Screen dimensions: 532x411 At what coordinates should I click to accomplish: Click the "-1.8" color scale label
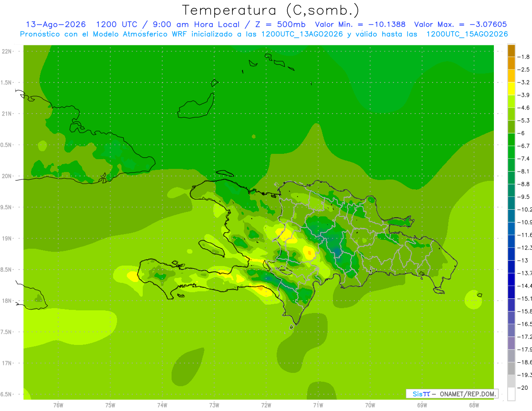(524, 57)
